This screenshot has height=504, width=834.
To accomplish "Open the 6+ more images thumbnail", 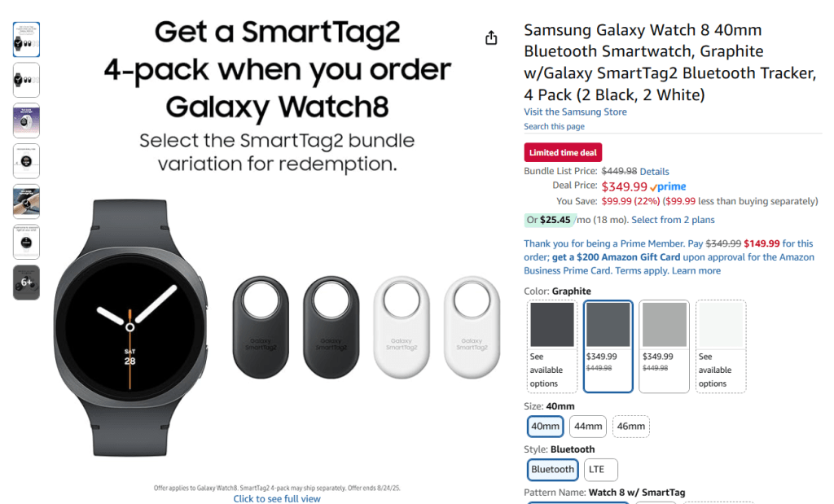I will point(26,283).
